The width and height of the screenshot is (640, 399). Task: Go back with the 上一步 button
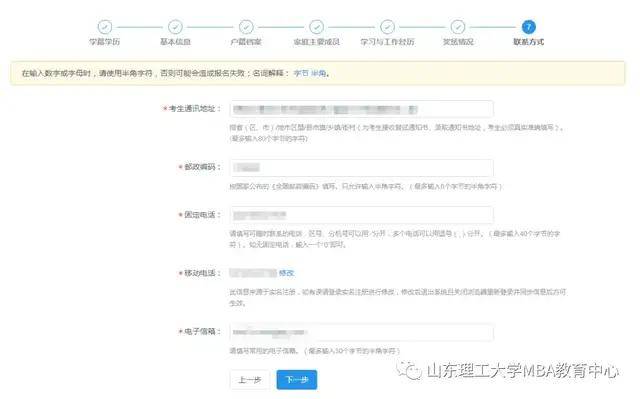250,380
